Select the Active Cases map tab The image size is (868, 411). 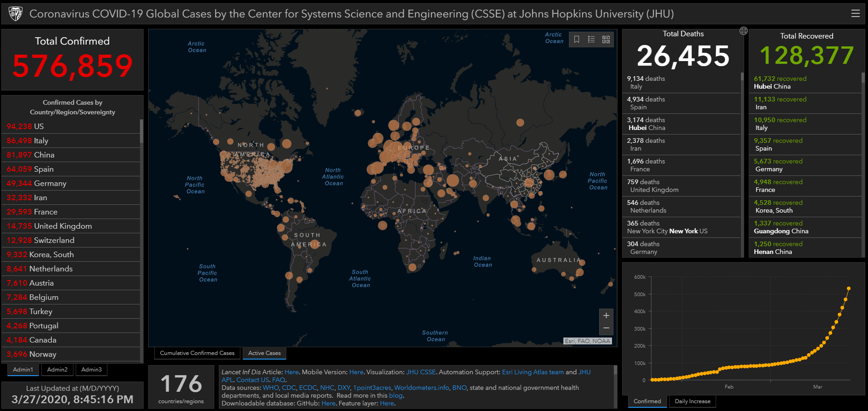coord(264,353)
